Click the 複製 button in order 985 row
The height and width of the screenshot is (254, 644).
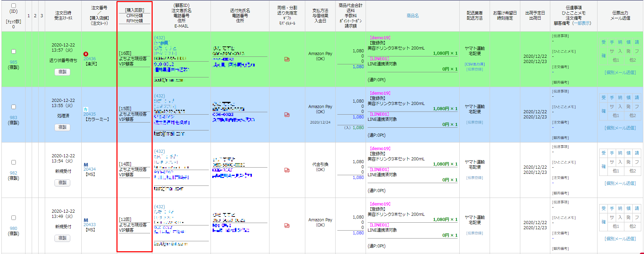tap(62, 72)
